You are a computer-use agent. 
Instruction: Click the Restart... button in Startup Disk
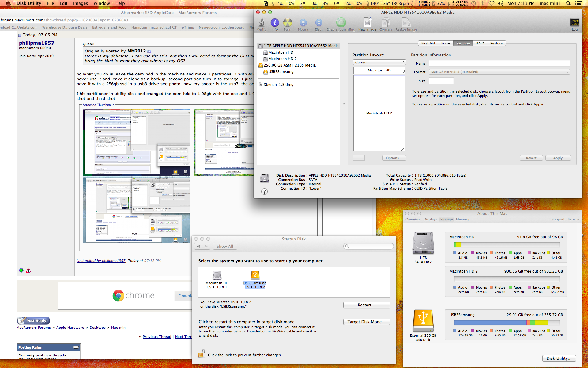(366, 305)
